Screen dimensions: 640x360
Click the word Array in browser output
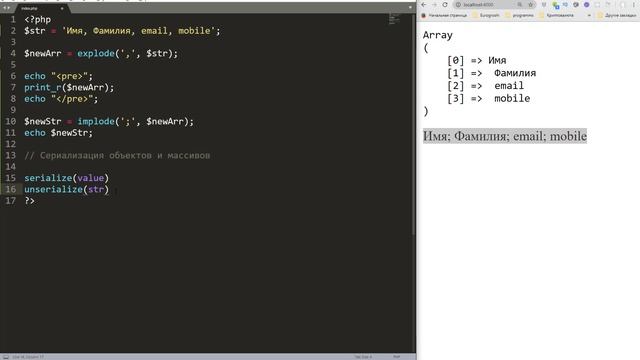438,35
